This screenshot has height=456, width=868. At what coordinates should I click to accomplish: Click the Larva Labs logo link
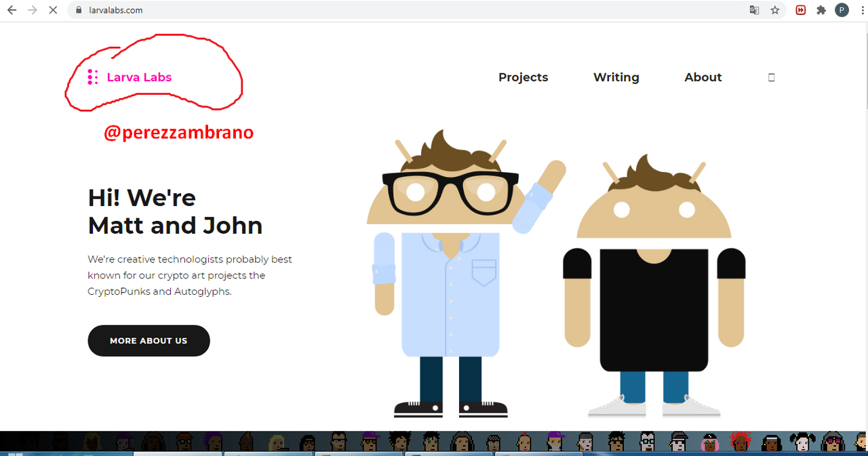130,77
